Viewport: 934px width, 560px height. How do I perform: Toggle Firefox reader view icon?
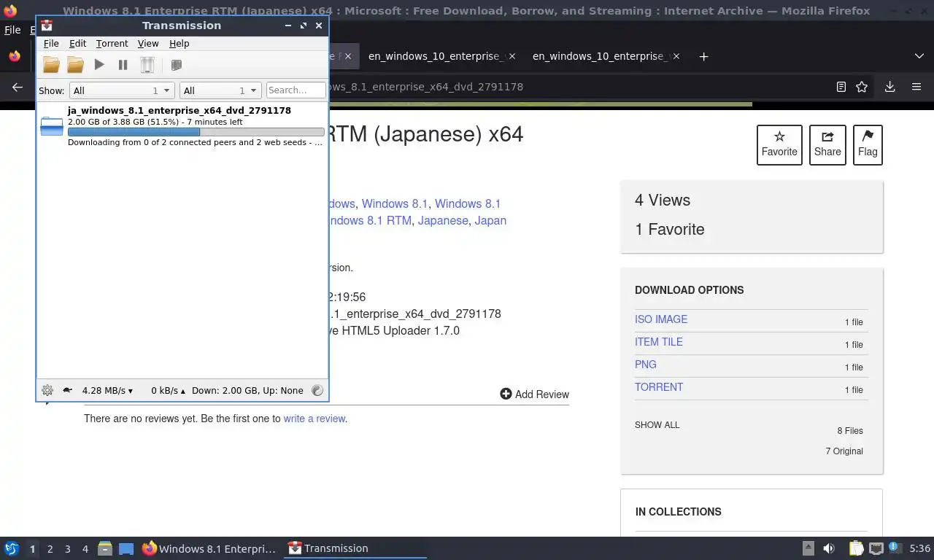[x=841, y=87]
